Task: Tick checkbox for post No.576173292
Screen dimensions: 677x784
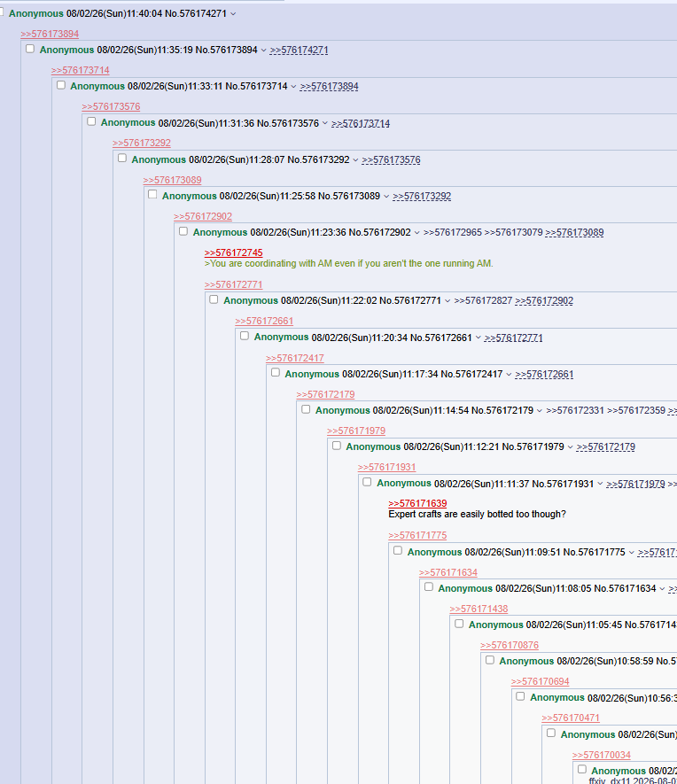Action: click(122, 158)
